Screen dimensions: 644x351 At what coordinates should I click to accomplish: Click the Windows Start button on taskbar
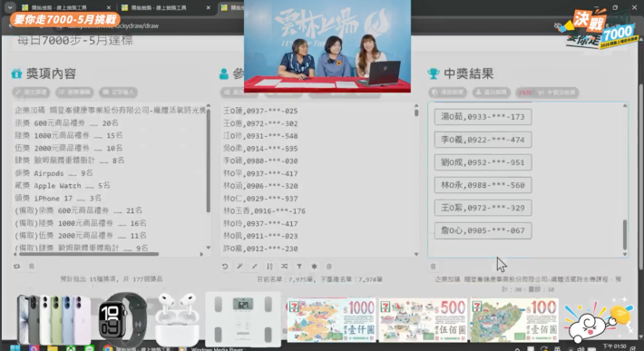15,347
